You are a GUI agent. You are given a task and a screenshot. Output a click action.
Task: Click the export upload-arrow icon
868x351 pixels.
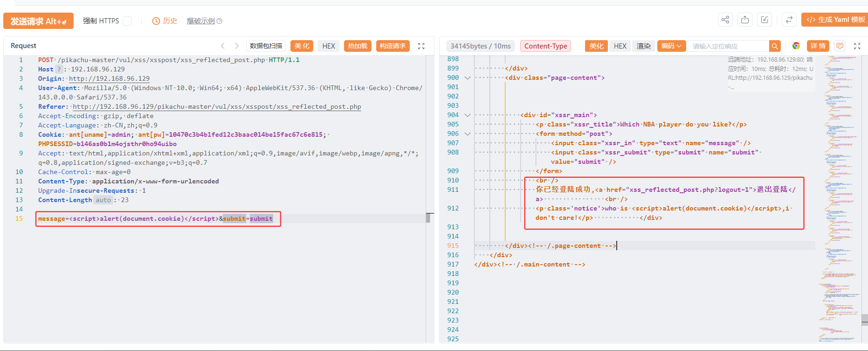coord(745,20)
